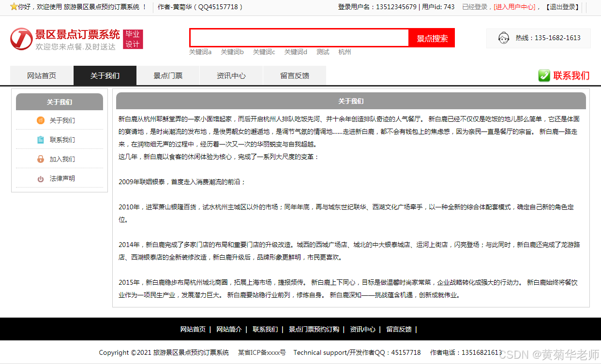The height and width of the screenshot is (364, 601).
Task: Click the orange home icon beside 关于我们
Action: click(41, 120)
